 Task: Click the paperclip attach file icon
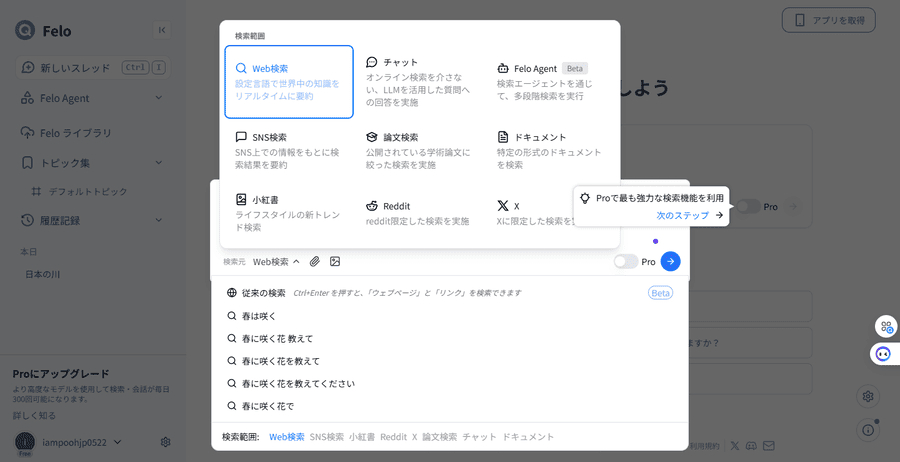[314, 262]
